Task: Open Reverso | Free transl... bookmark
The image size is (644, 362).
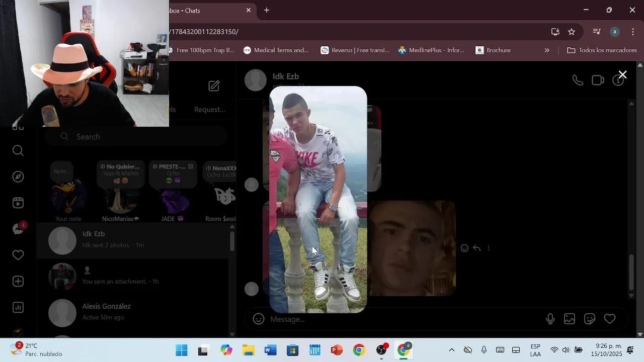Action: [x=355, y=50]
